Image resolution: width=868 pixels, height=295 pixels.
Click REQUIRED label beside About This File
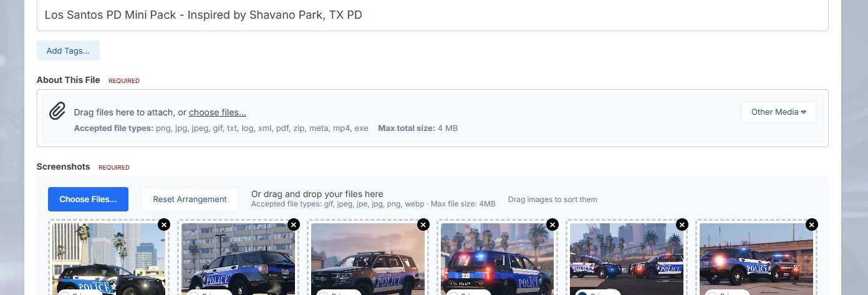pyautogui.click(x=124, y=81)
